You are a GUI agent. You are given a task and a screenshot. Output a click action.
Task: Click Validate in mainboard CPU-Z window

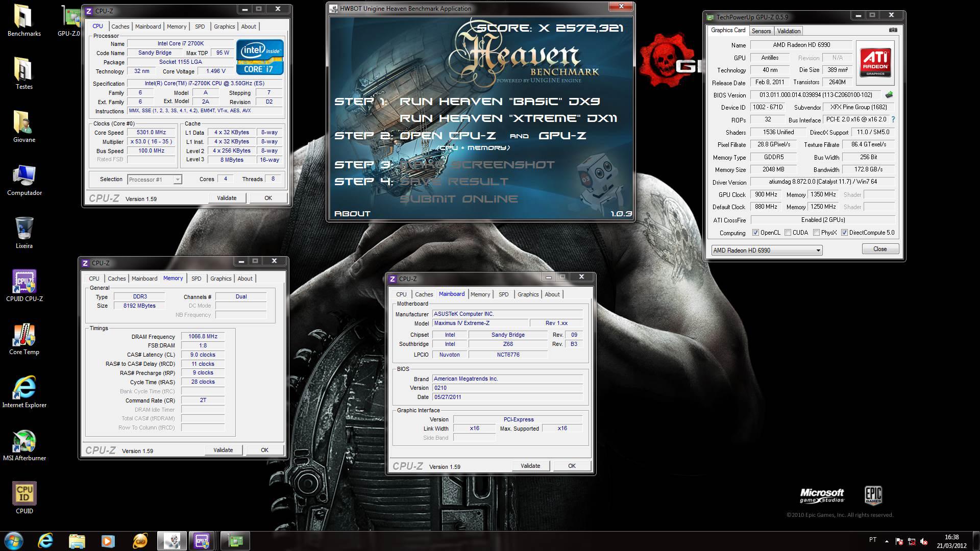click(530, 466)
